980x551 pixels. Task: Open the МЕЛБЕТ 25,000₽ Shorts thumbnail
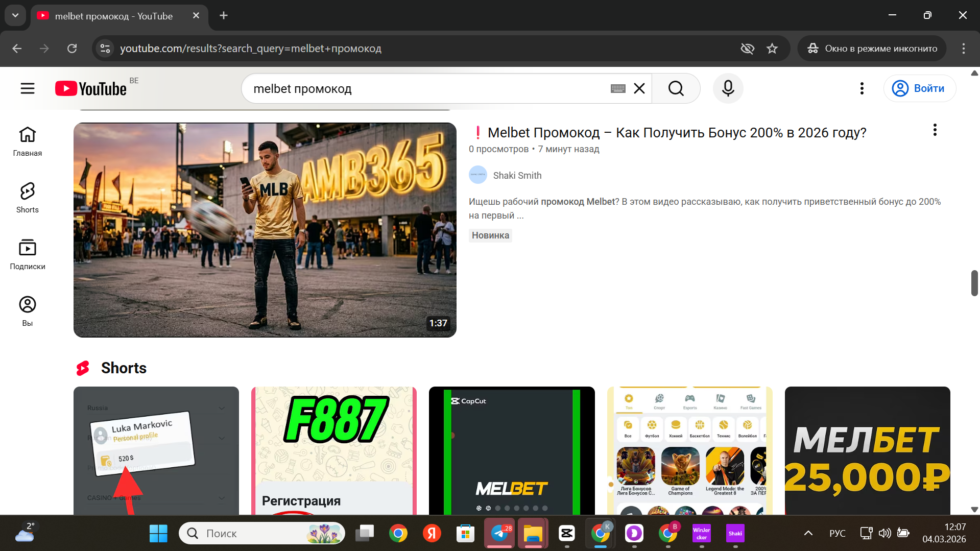867,450
